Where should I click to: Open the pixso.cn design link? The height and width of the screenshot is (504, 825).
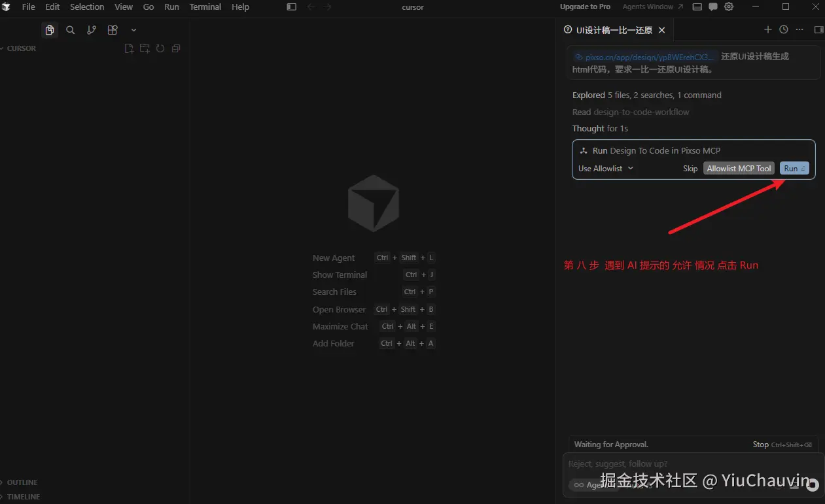point(645,57)
